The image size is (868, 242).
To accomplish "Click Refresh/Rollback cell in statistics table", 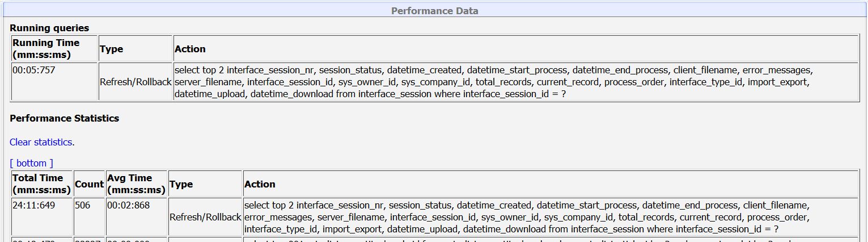I will 205,217.
